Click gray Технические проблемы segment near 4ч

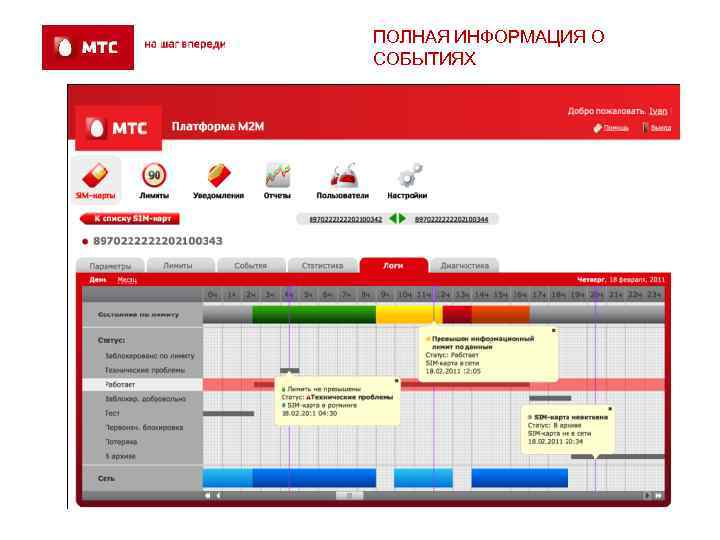pyautogui.click(x=290, y=370)
